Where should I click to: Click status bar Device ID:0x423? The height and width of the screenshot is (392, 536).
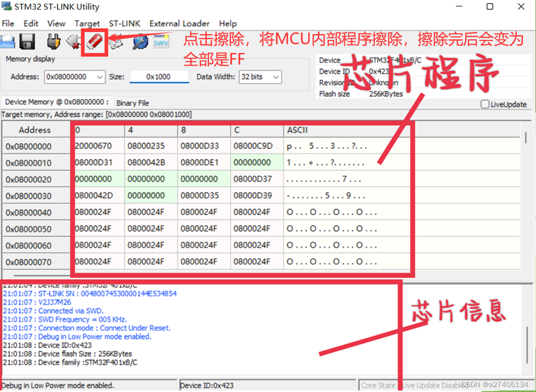coord(207,386)
